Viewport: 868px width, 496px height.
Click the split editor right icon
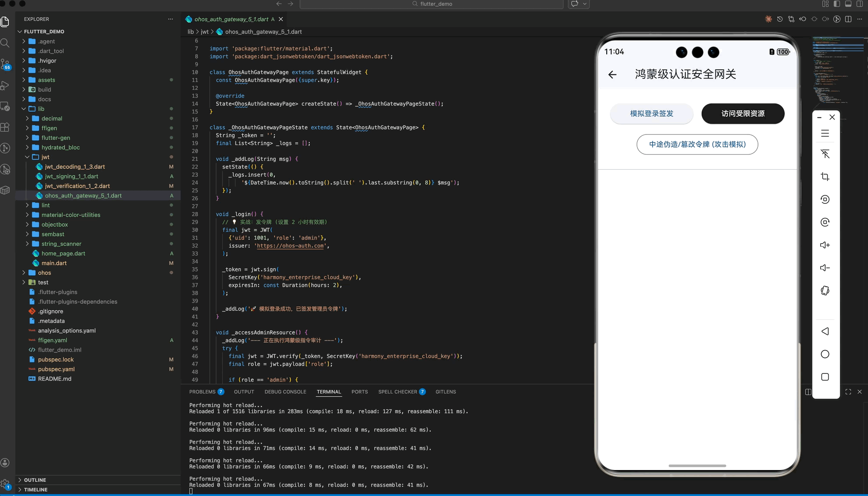tap(848, 19)
